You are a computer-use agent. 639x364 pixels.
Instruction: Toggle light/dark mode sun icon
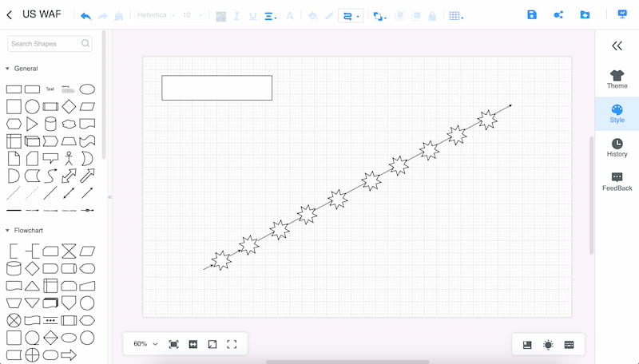[548, 345]
